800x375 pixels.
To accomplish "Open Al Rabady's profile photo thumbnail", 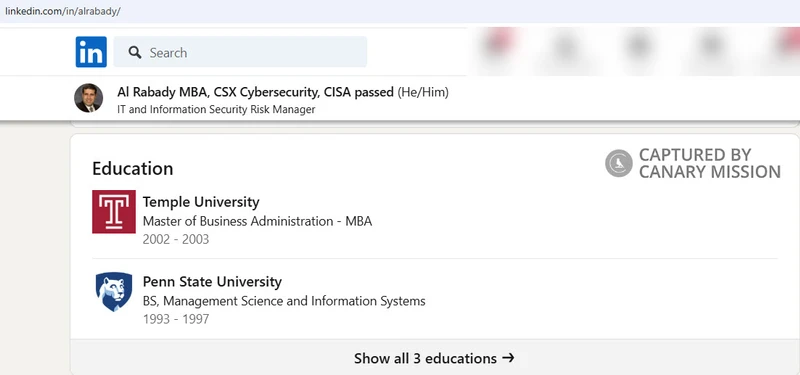I will pos(88,98).
